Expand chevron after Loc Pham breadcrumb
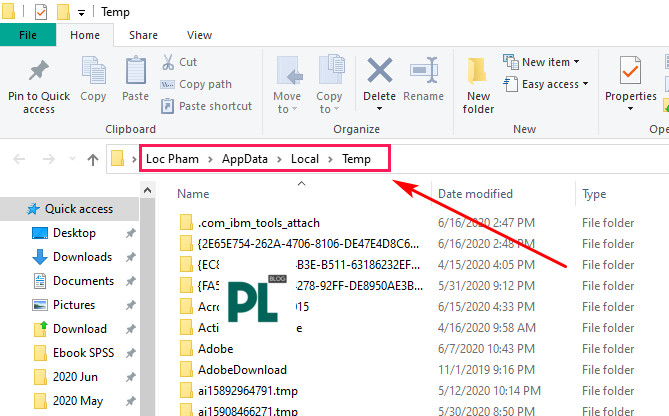 tap(210, 160)
